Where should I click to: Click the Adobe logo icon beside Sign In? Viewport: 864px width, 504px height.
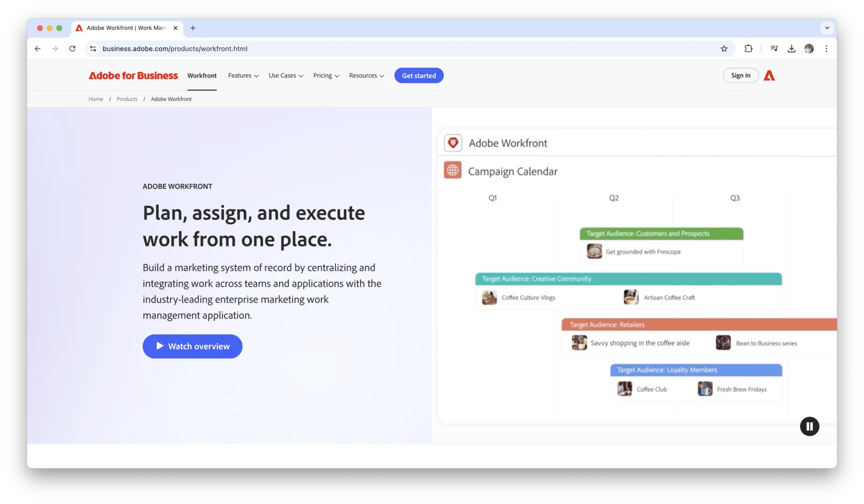pos(769,76)
